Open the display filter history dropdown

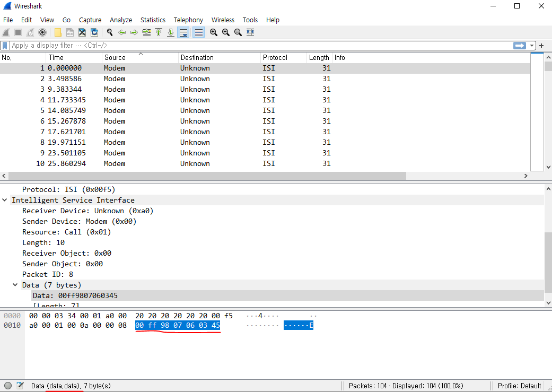click(x=531, y=46)
